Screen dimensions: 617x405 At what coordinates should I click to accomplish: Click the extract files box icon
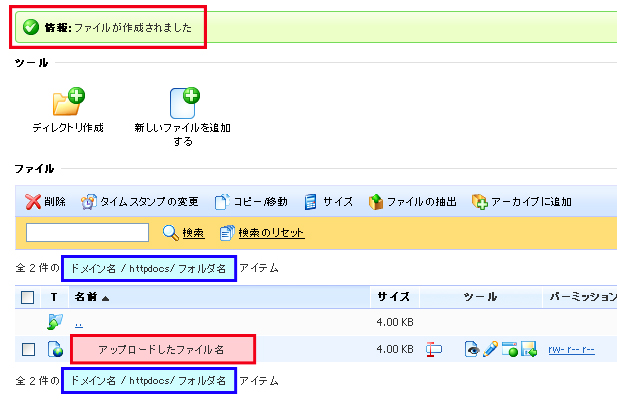point(376,202)
